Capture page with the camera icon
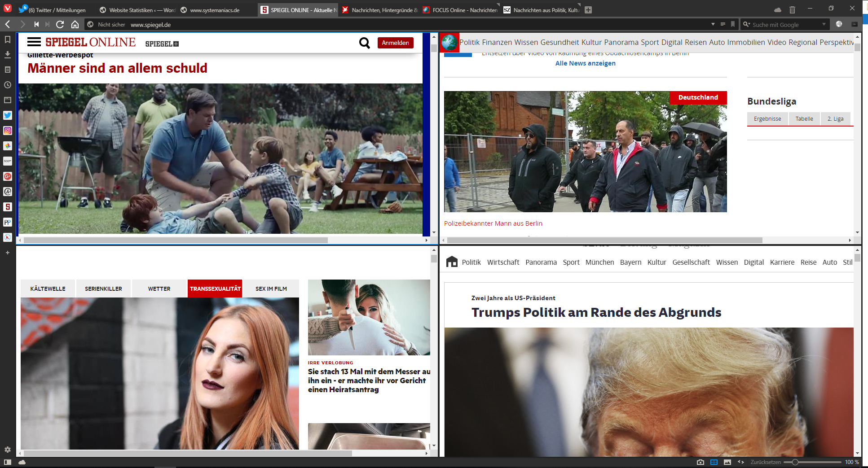Screen dimensions: 868x468 (700, 462)
